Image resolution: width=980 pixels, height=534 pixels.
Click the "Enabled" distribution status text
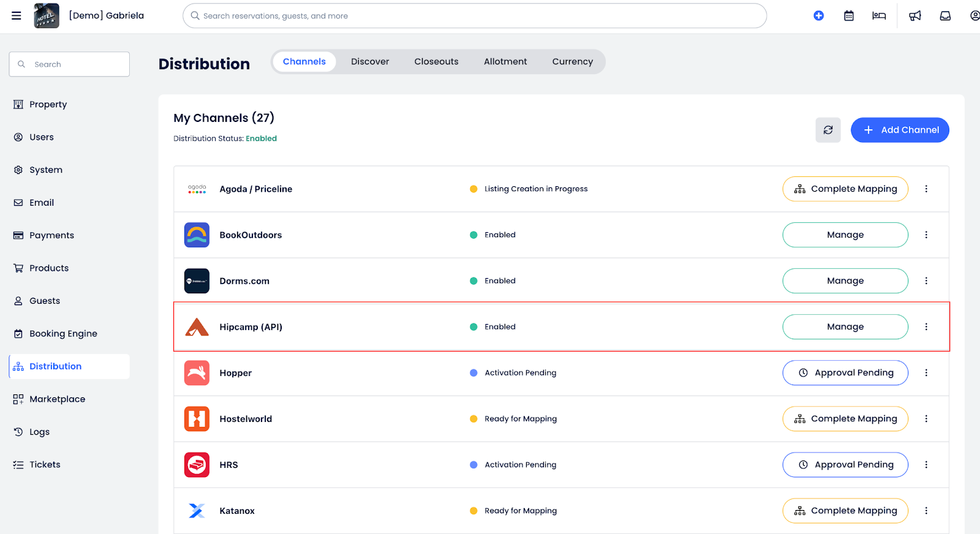[x=262, y=138]
